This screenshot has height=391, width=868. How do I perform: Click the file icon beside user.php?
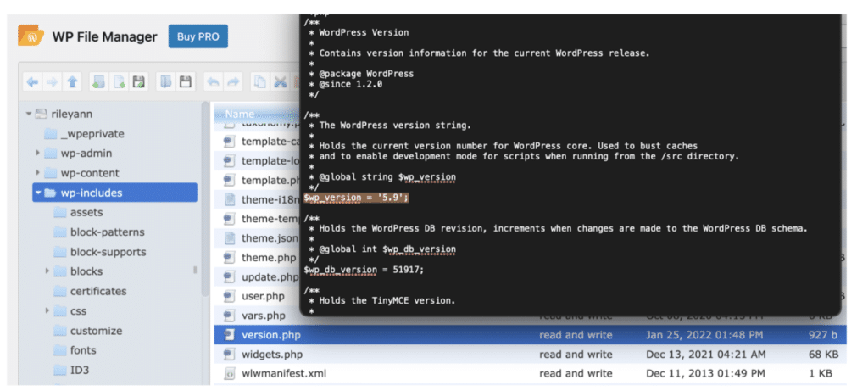pos(229,296)
